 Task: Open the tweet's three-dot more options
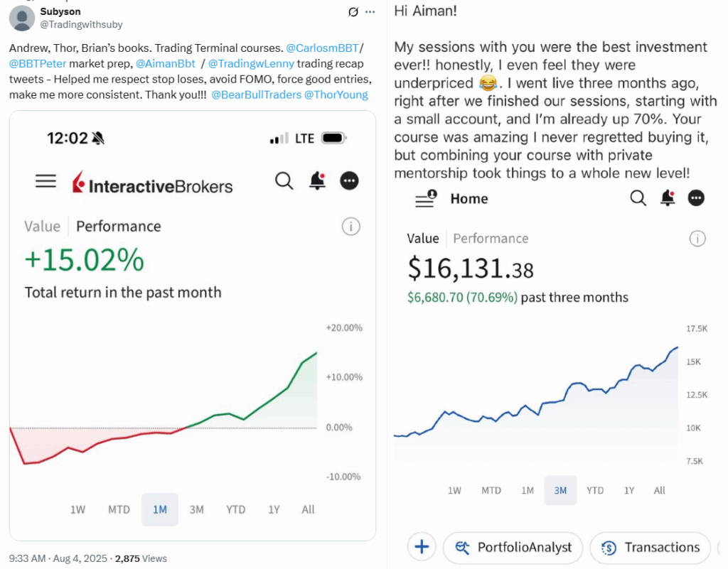pos(370,12)
